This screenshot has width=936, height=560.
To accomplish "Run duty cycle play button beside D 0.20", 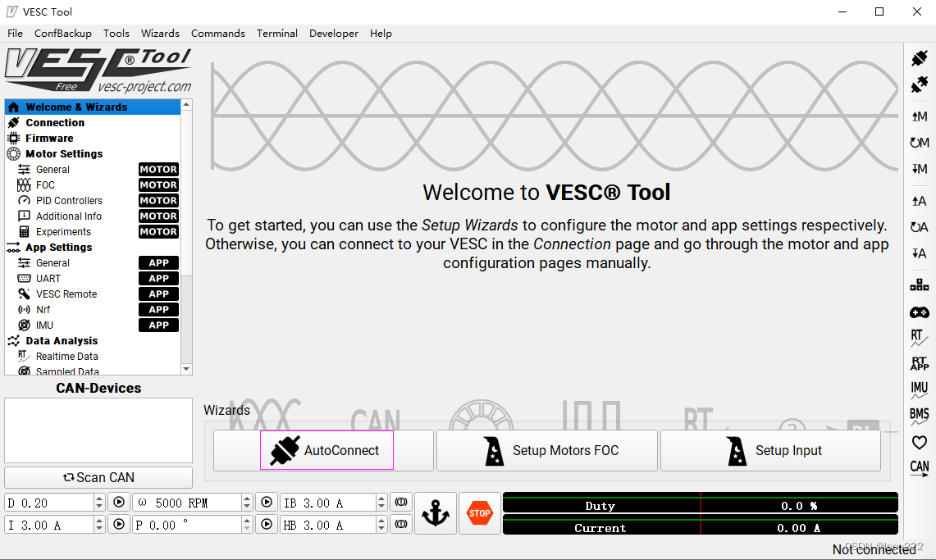I will [x=119, y=502].
